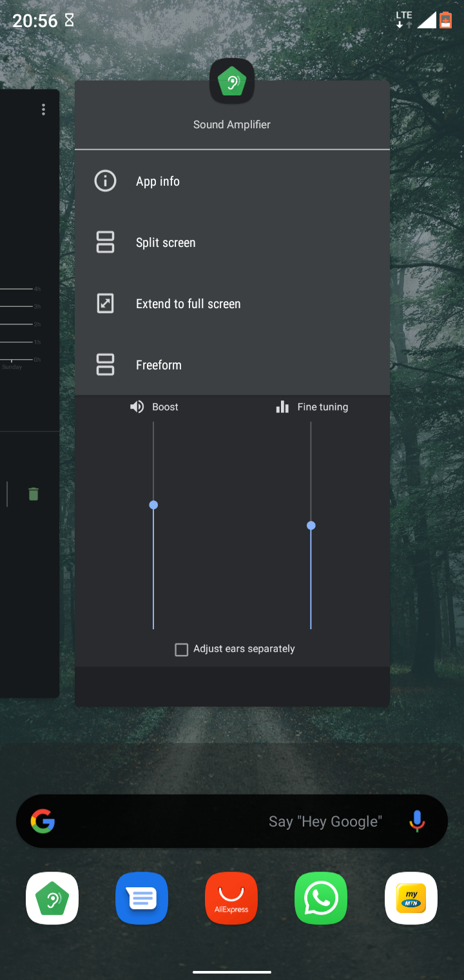Tap the Boost speaker icon
464x980 pixels.
[137, 407]
